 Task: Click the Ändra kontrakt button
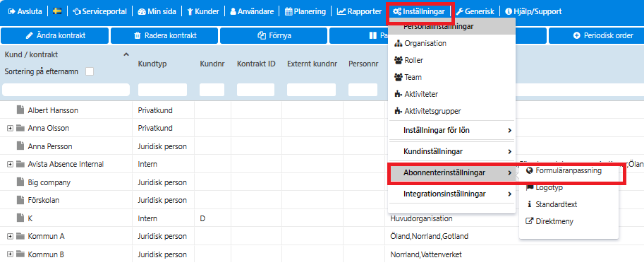(x=54, y=36)
